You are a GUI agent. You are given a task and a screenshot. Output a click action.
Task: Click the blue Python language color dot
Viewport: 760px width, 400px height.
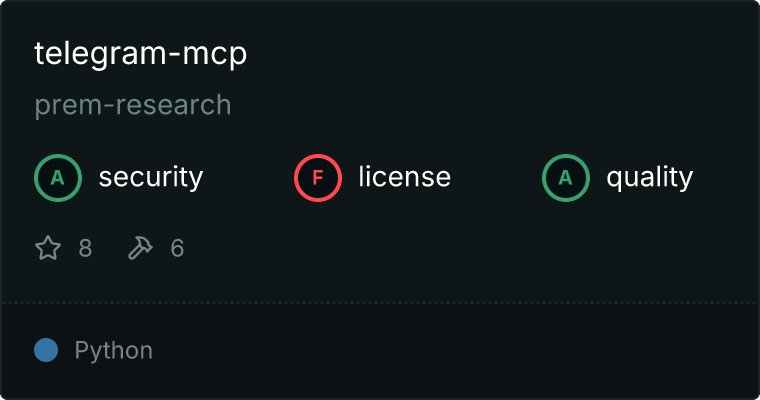(46, 350)
